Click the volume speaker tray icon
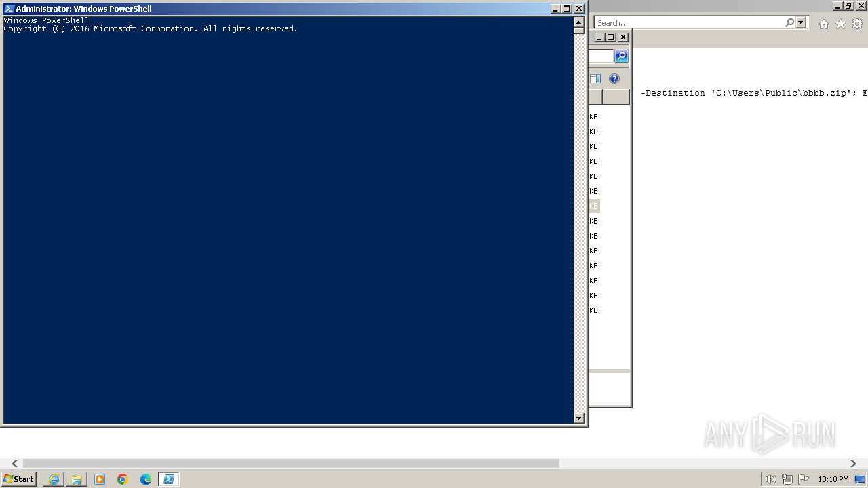The image size is (868, 488). pyautogui.click(x=770, y=479)
